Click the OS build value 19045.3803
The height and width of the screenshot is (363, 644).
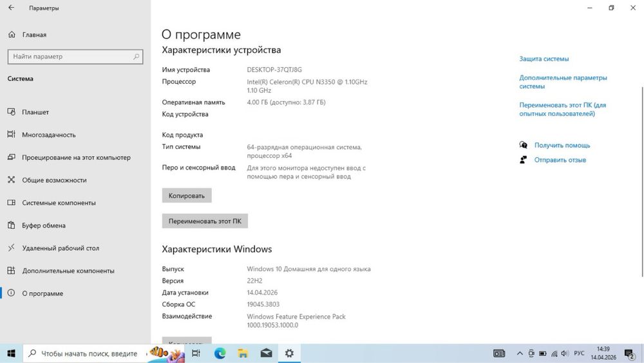click(x=263, y=304)
